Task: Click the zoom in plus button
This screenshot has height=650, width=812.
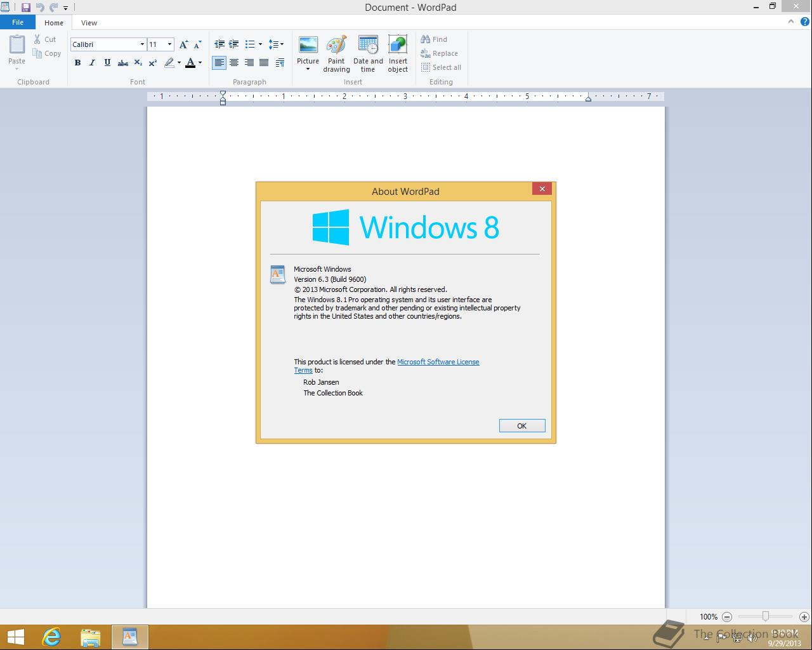Action: click(x=804, y=616)
